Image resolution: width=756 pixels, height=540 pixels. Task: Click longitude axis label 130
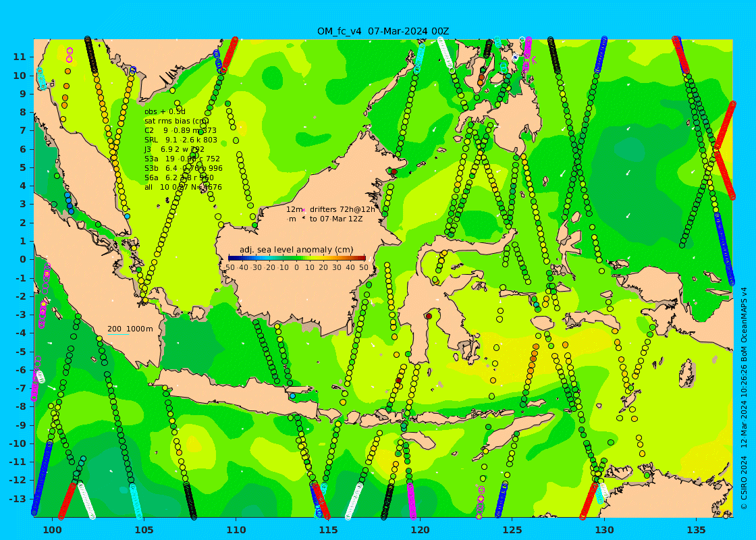(604, 531)
